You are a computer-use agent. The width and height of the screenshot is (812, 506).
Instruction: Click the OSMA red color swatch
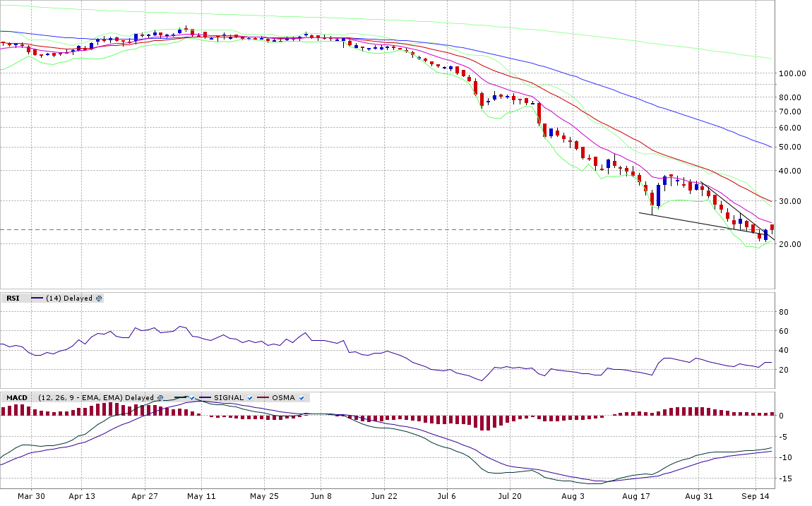pos(263,397)
